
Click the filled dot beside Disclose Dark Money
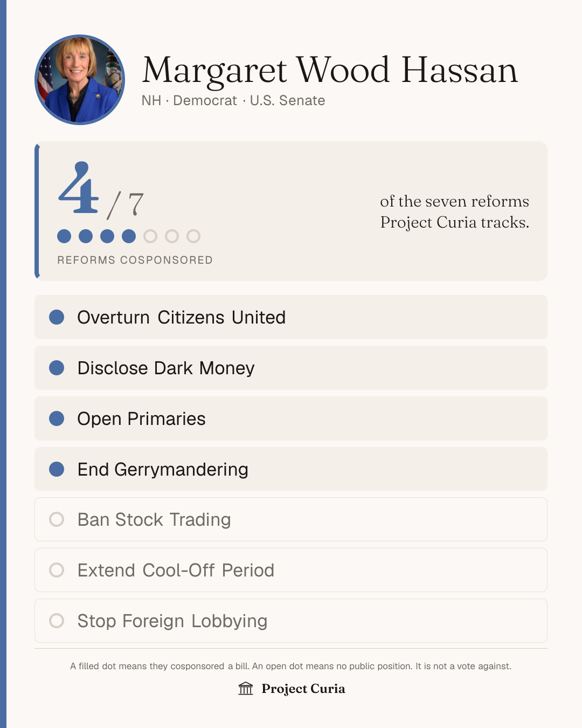(x=57, y=368)
